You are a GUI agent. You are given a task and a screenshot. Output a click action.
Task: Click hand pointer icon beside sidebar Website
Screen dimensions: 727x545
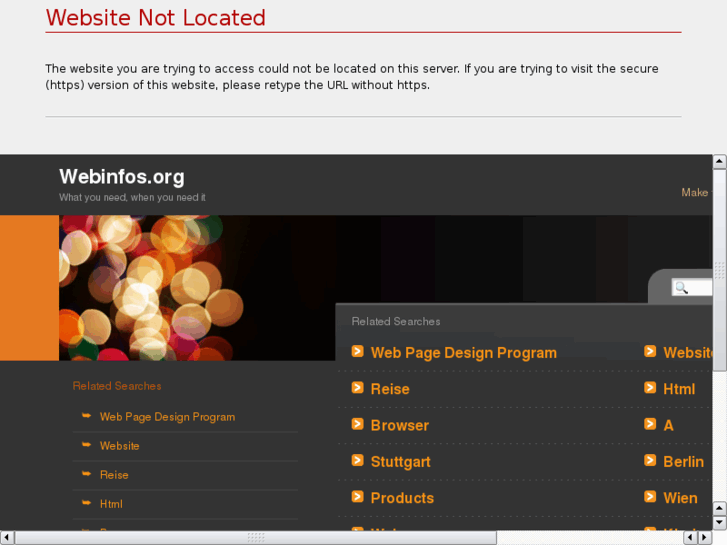86,445
